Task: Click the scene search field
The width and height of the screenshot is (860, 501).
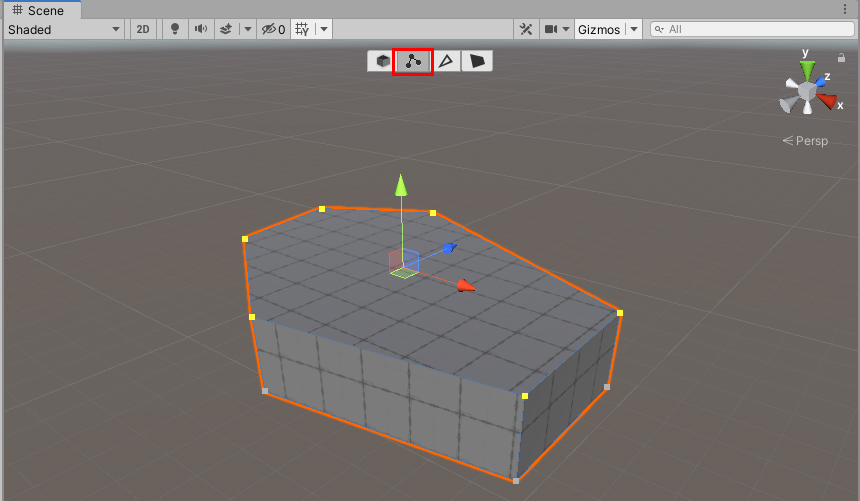Action: [752, 30]
